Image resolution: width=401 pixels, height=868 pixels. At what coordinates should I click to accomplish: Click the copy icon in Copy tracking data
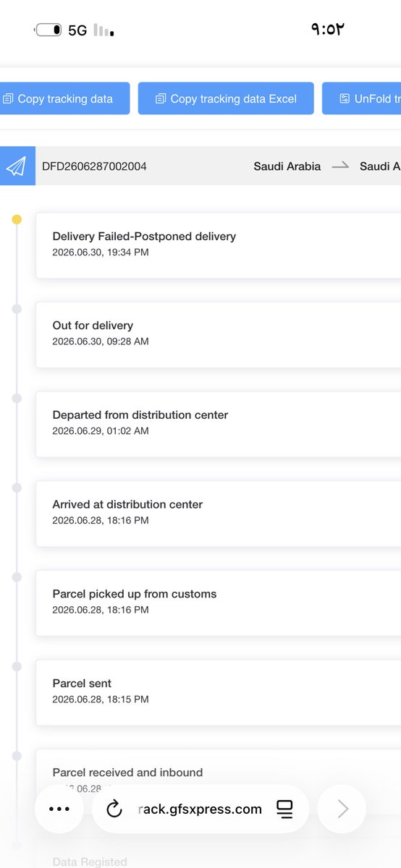pyautogui.click(x=8, y=98)
